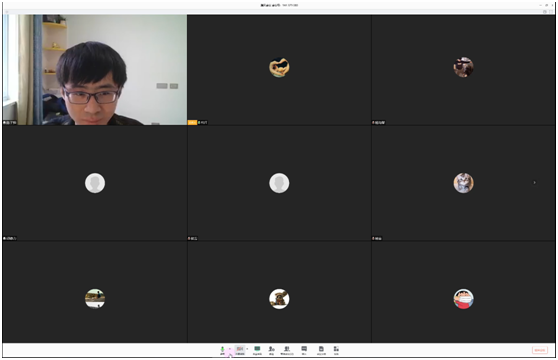
Task: Open the video options arrow beside camera
Action: pos(247,349)
